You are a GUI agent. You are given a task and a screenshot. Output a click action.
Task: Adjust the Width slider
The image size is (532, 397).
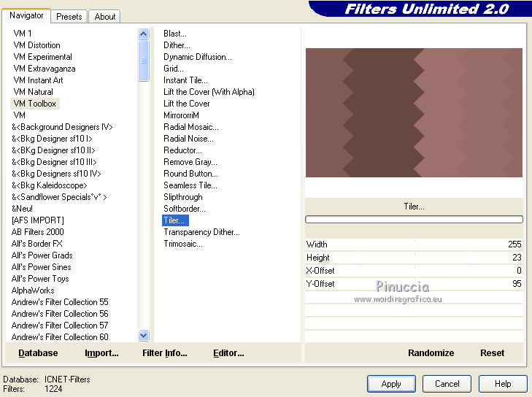(x=414, y=244)
